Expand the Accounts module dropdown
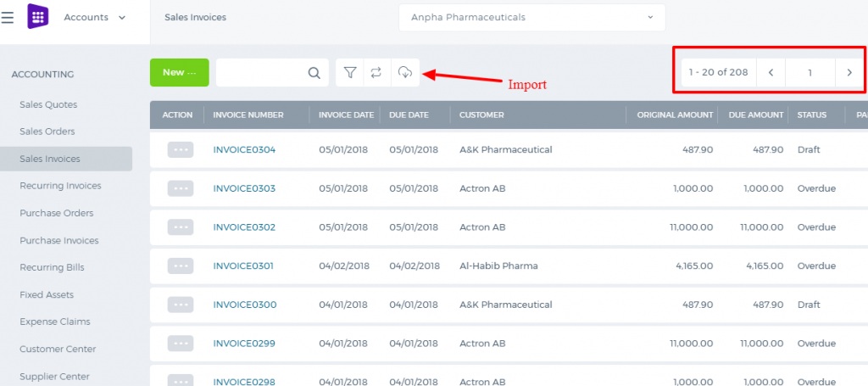The width and height of the screenshot is (868, 386). coord(95,17)
